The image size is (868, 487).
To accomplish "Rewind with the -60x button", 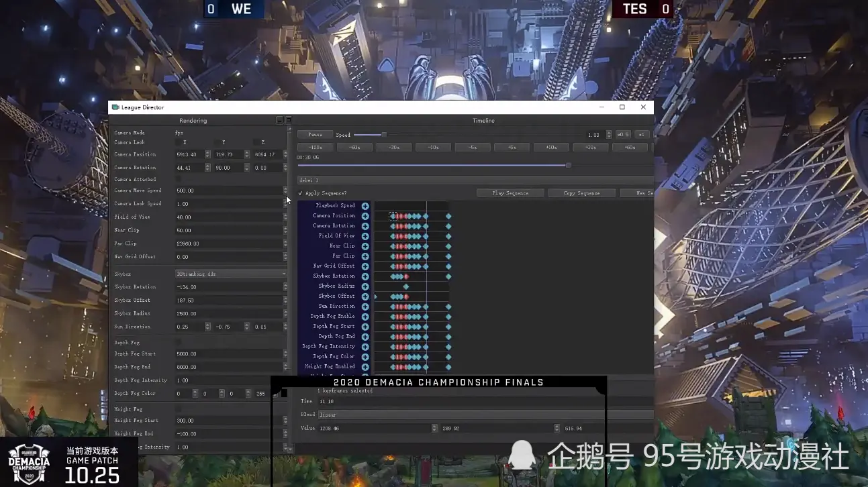I will 354,148.
